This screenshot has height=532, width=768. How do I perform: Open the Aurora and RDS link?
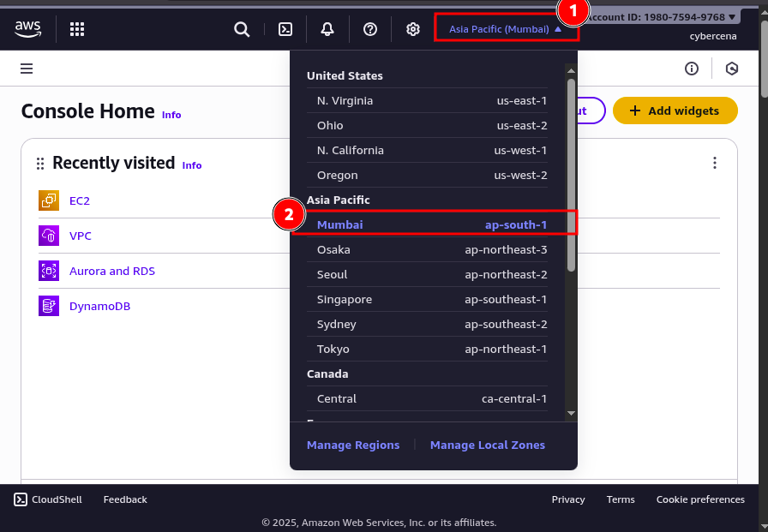coord(112,271)
